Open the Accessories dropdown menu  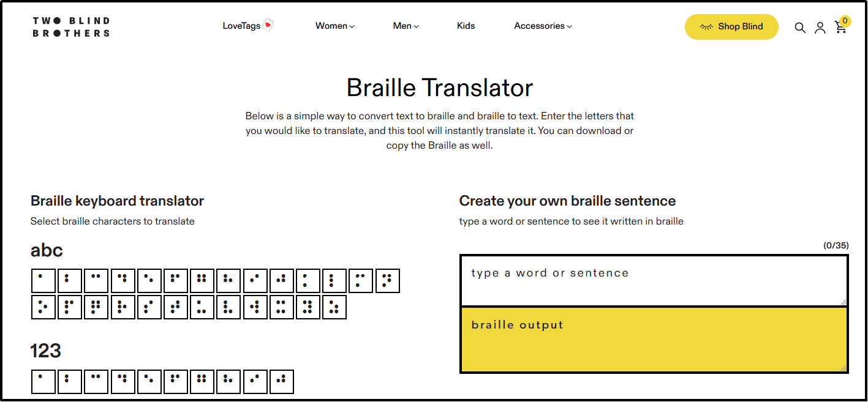point(542,26)
